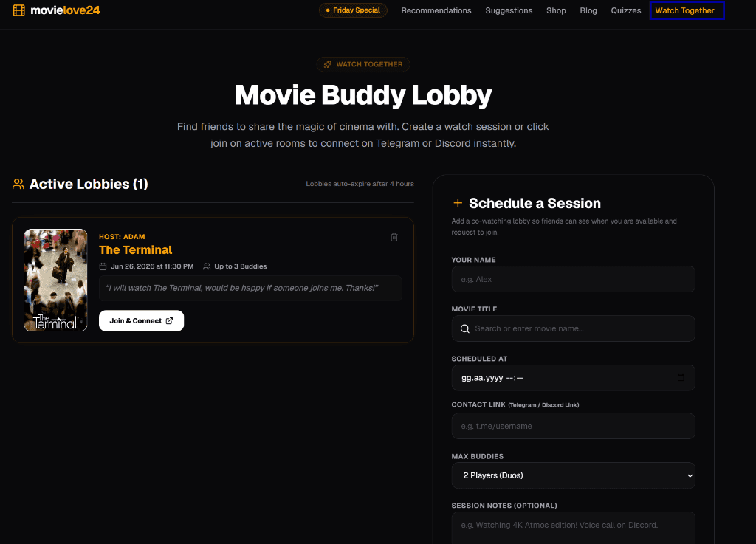
Task: Open the calendar picker icon in Scheduled At
Action: tap(681, 378)
